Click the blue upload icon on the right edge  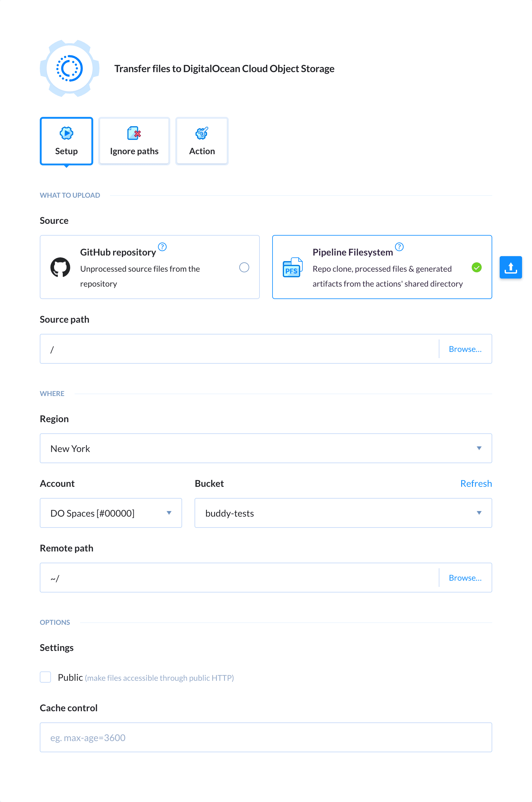(x=511, y=267)
